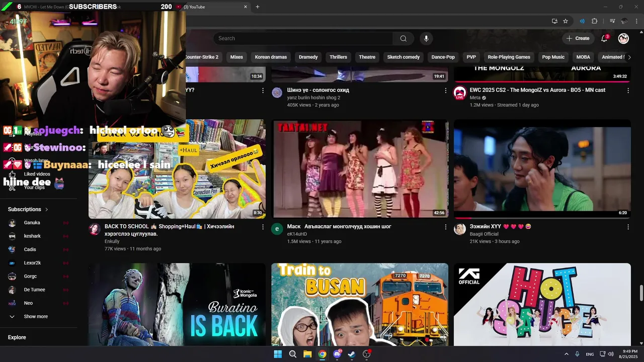
Task: Start voice search with the microphone icon
Action: point(426,38)
